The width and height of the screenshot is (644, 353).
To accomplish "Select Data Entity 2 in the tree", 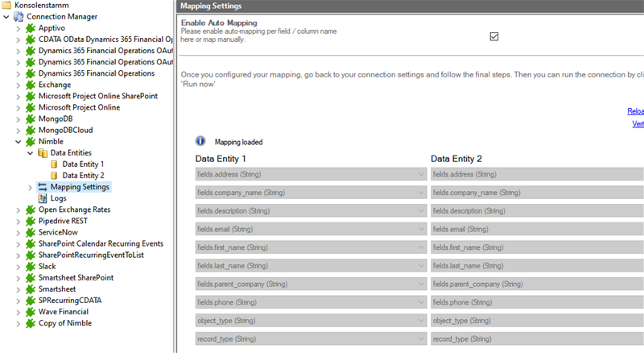I will [x=83, y=175].
